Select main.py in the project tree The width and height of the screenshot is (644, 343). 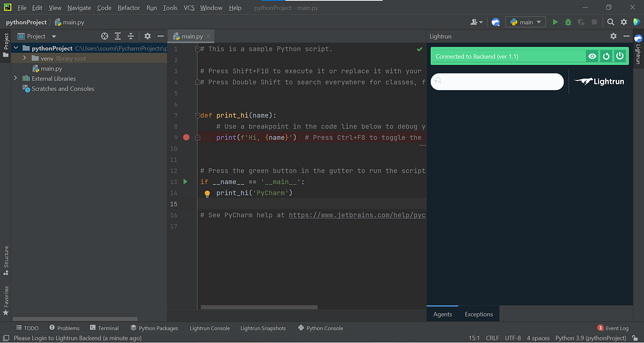click(x=52, y=69)
